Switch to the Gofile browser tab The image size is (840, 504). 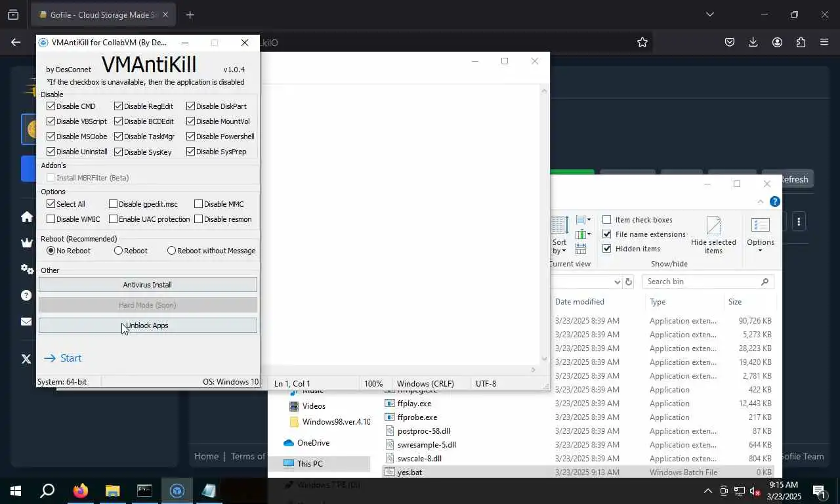tap(104, 14)
